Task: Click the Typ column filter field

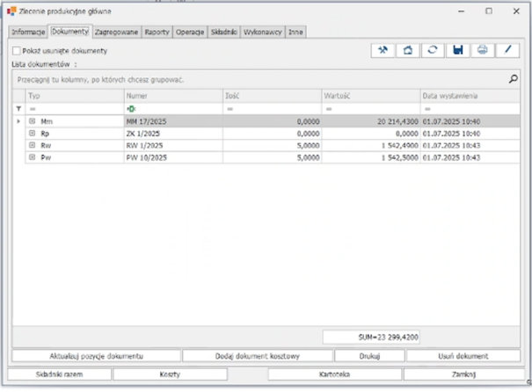Action: [75, 109]
